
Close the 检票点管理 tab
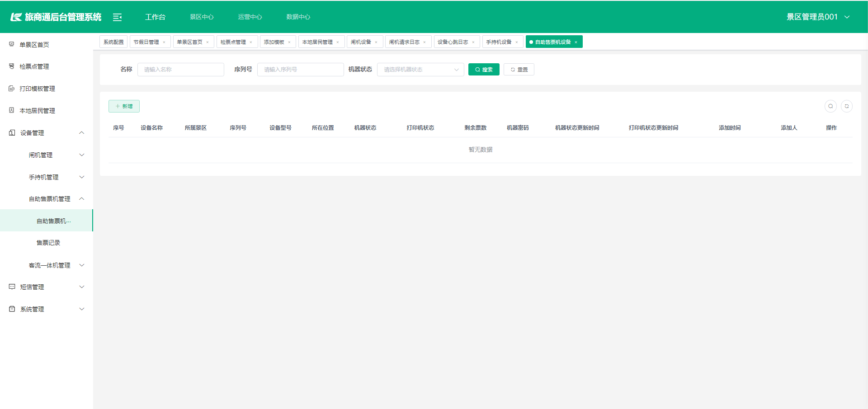[x=251, y=42]
